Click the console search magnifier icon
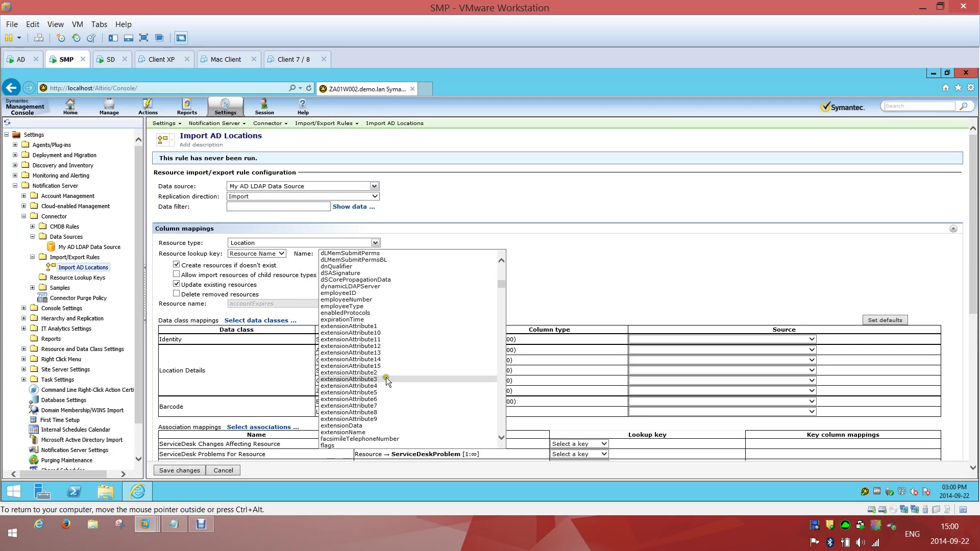The height and width of the screenshot is (551, 980). click(963, 106)
